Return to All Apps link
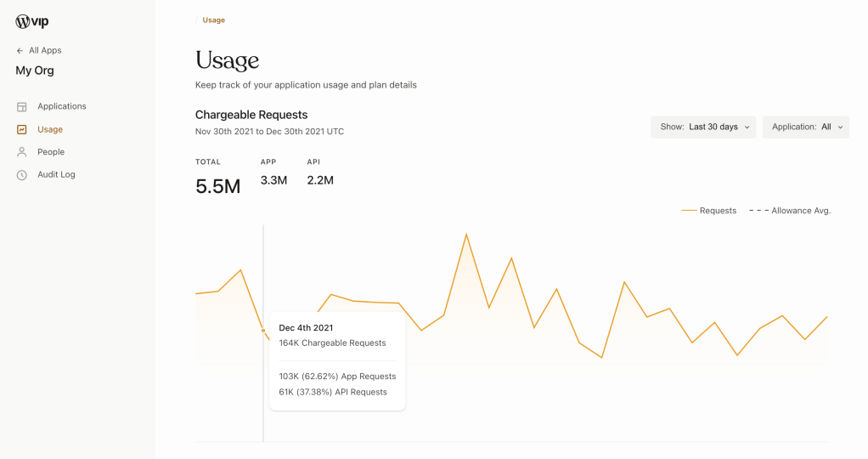Image resolution: width=868 pixels, height=459 pixels. 45,51
